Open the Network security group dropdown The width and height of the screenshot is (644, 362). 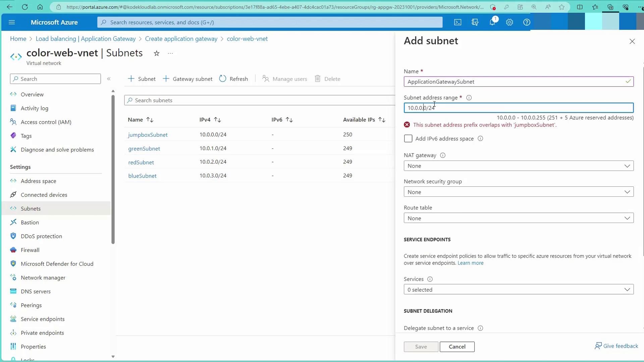tap(518, 192)
